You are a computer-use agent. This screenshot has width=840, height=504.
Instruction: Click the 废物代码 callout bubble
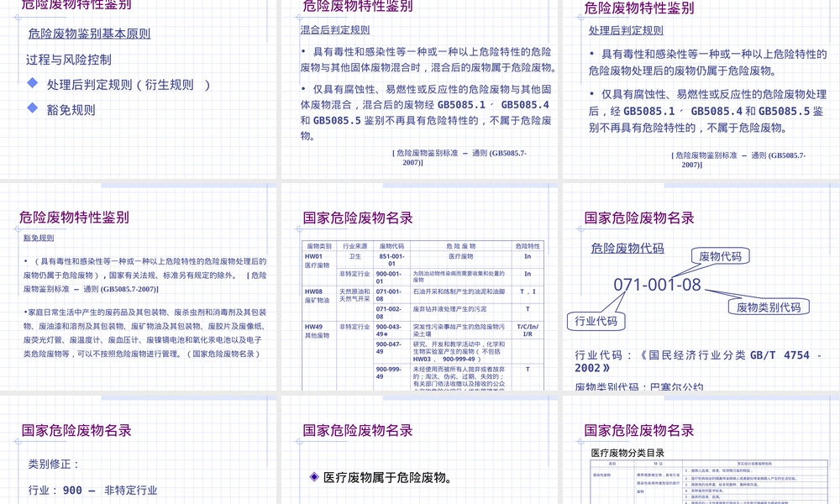[720, 256]
